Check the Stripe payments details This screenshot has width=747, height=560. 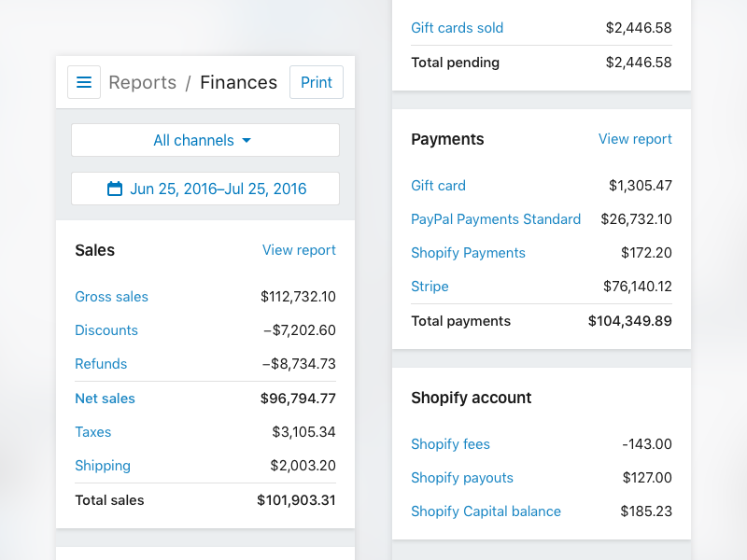click(430, 287)
